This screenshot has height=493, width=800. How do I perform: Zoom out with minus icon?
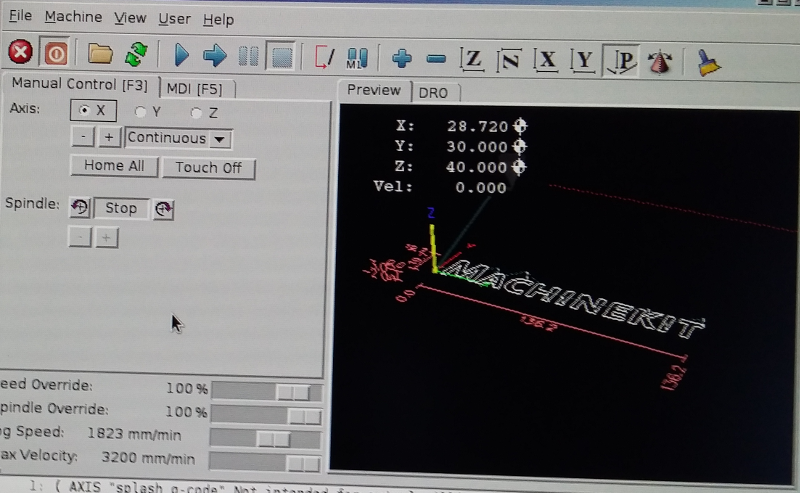click(436, 59)
